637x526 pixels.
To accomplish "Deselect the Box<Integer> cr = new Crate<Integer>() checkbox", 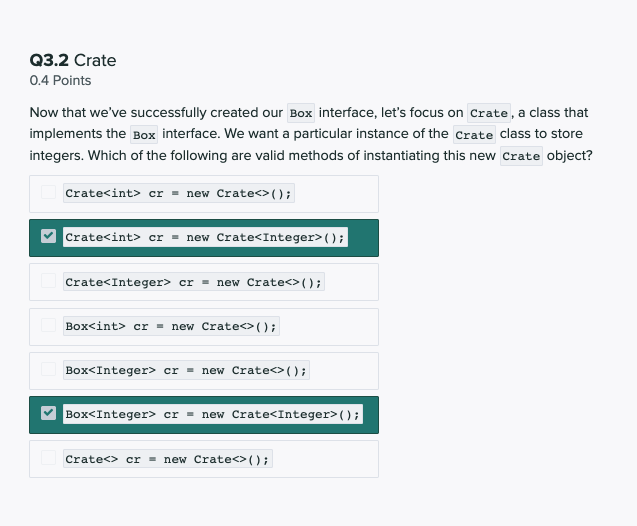I will (48, 414).
